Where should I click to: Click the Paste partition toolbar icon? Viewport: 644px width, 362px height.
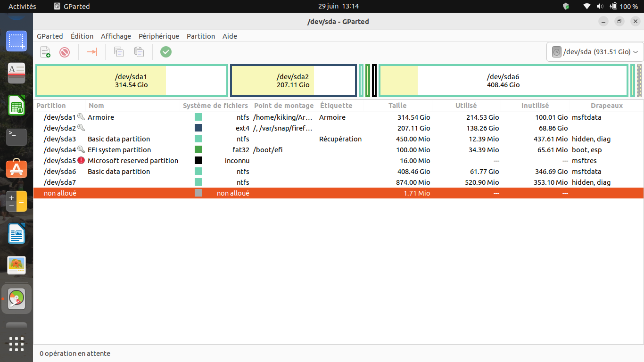[139, 52]
